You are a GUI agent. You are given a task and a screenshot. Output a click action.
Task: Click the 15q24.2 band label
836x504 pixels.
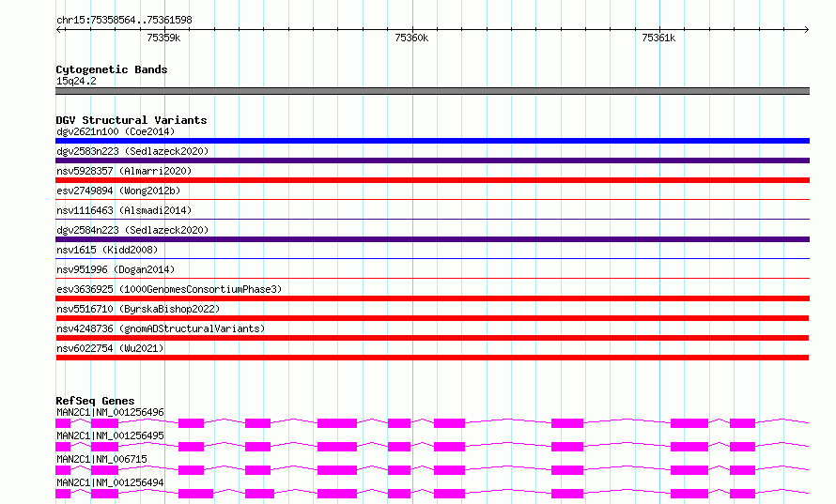[x=76, y=81]
